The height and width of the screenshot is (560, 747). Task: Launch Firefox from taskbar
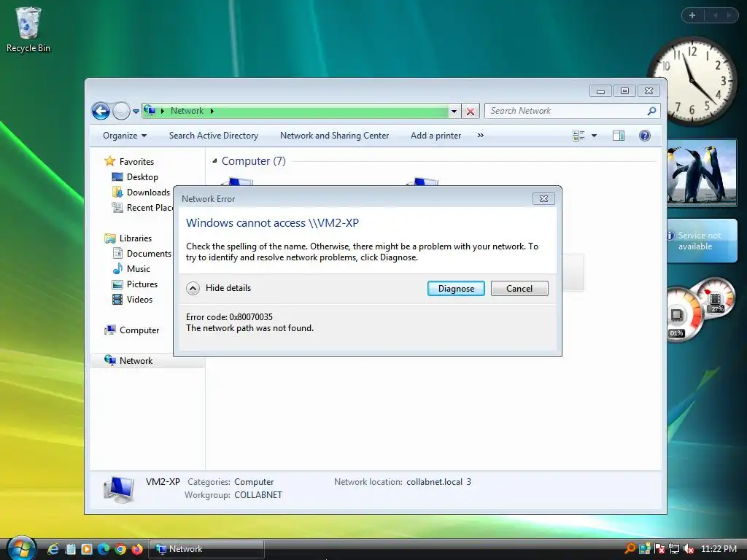click(x=137, y=549)
